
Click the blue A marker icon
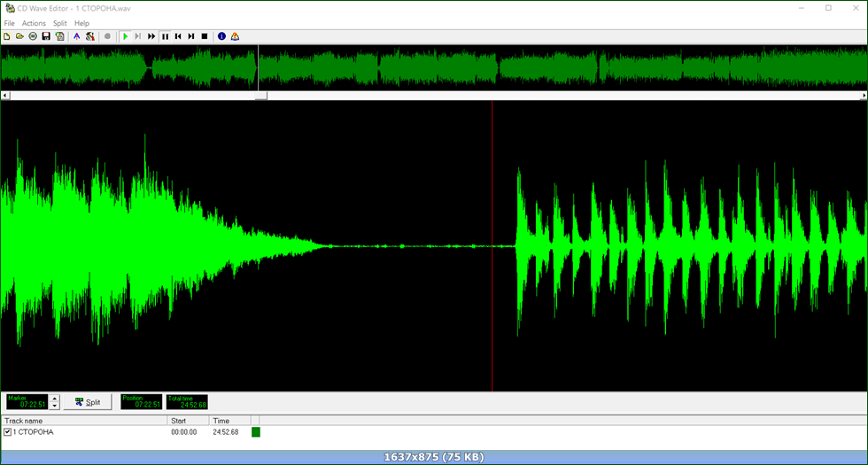coord(77,36)
